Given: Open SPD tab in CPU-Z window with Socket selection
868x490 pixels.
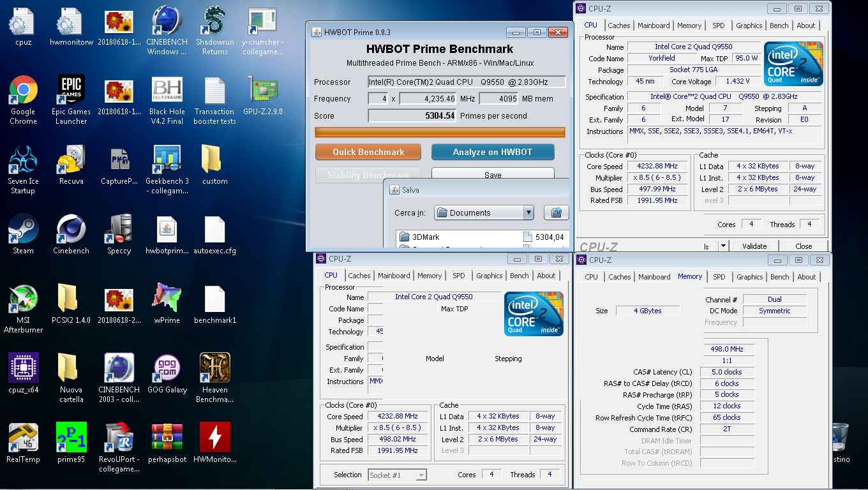Looking at the screenshot, I should pos(458,276).
